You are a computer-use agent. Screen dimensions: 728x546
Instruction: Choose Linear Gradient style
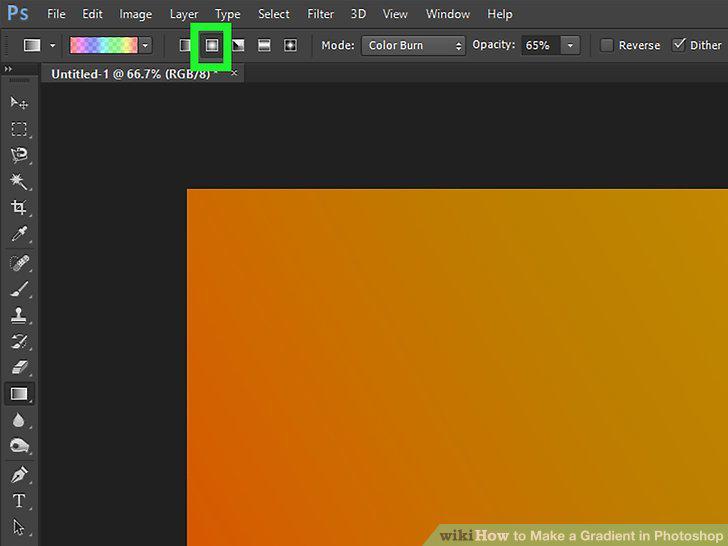click(x=185, y=45)
